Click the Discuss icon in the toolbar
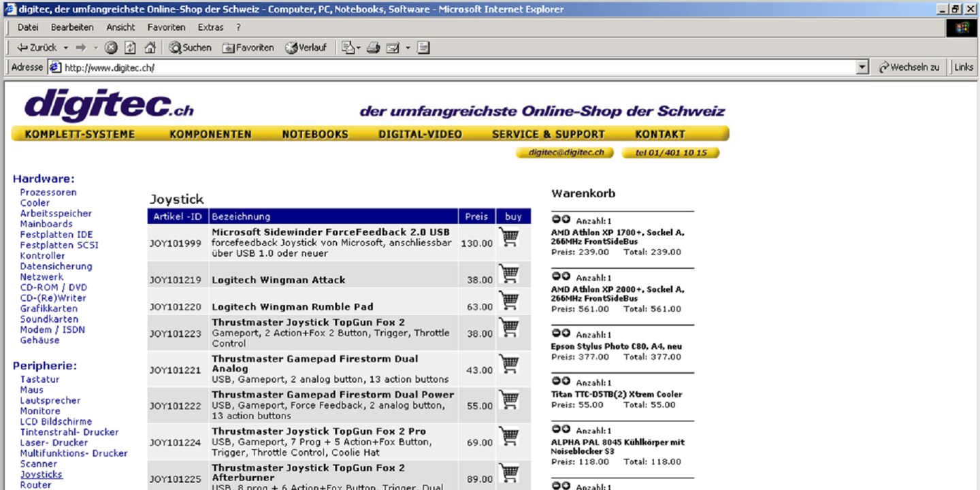The image size is (980, 490). point(423,48)
